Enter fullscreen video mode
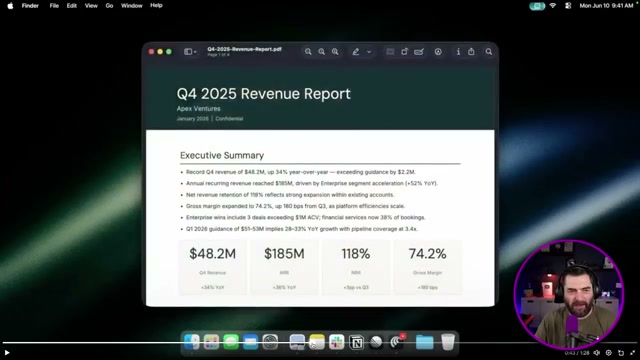This screenshot has width=640, height=360. click(x=633, y=353)
